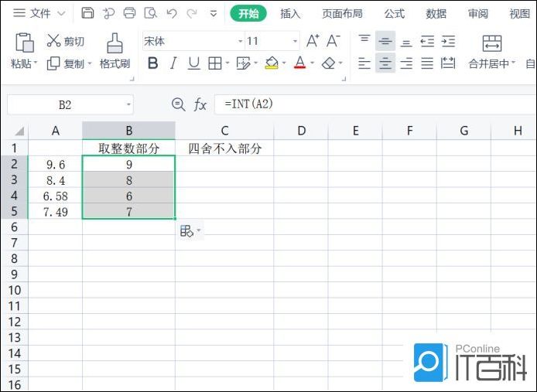Toggle Underline formatting

click(194, 63)
